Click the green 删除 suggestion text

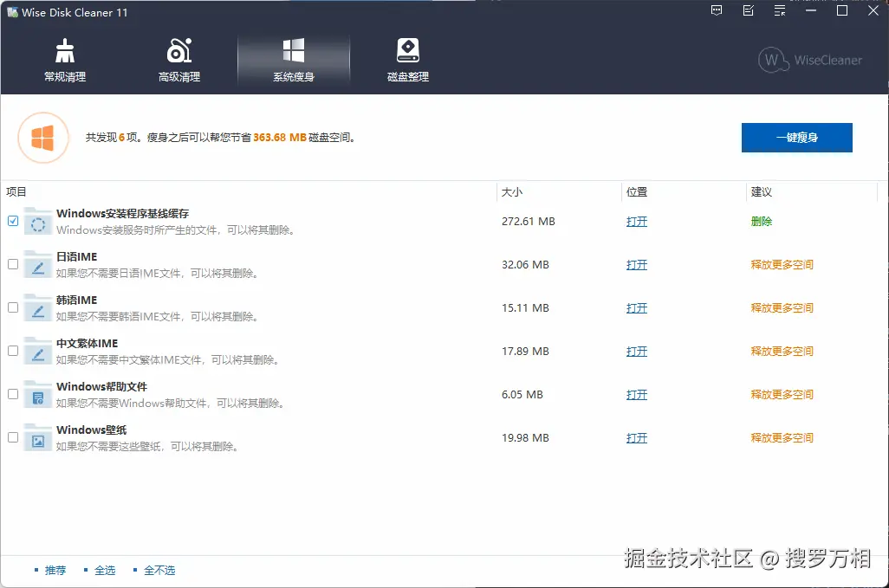point(762,222)
